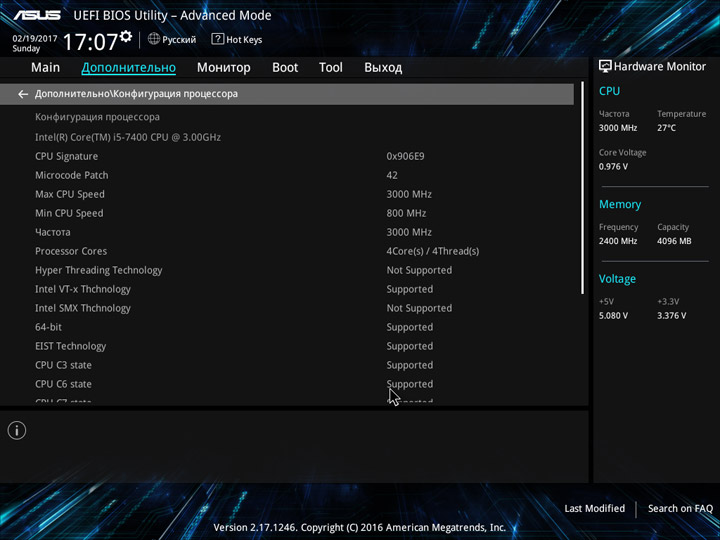Click the 27°C temperature reading
The height and width of the screenshot is (540, 720).
pyautogui.click(x=666, y=128)
